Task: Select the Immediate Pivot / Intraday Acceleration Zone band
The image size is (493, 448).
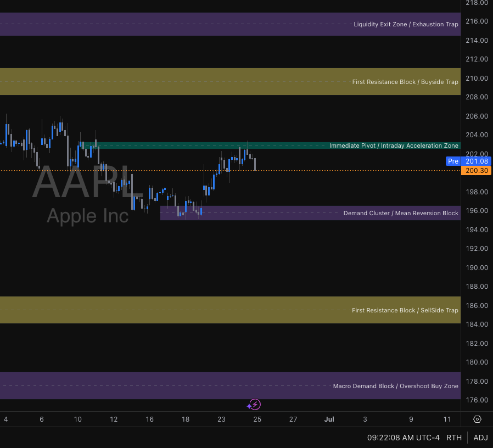Action: pos(394,145)
